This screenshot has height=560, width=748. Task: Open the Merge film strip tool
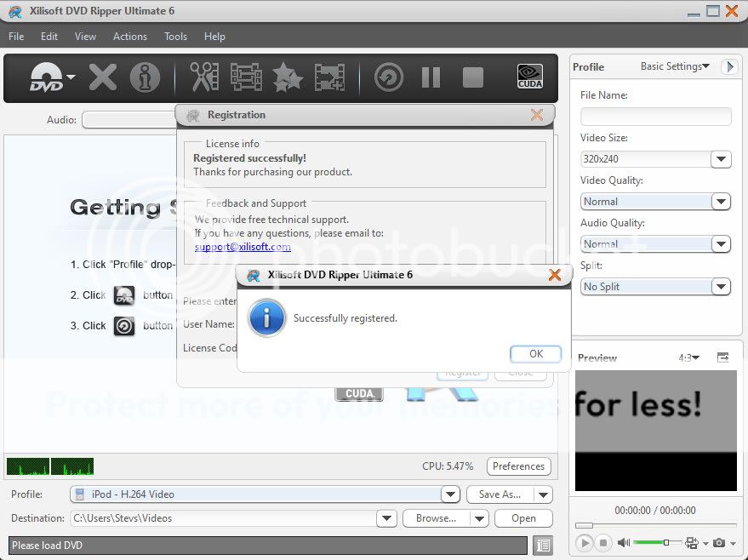point(246,77)
